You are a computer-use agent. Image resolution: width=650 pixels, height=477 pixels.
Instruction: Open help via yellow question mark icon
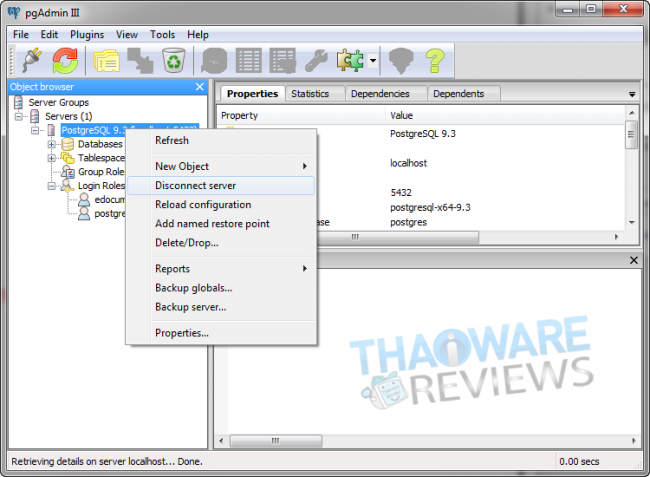pos(435,61)
